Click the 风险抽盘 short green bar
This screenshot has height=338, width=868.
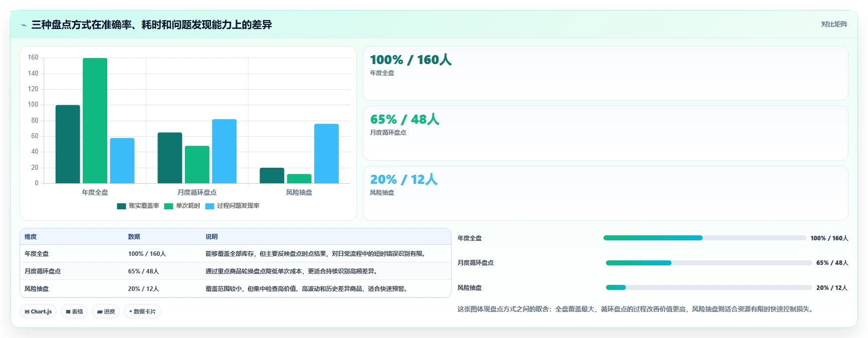click(x=299, y=179)
